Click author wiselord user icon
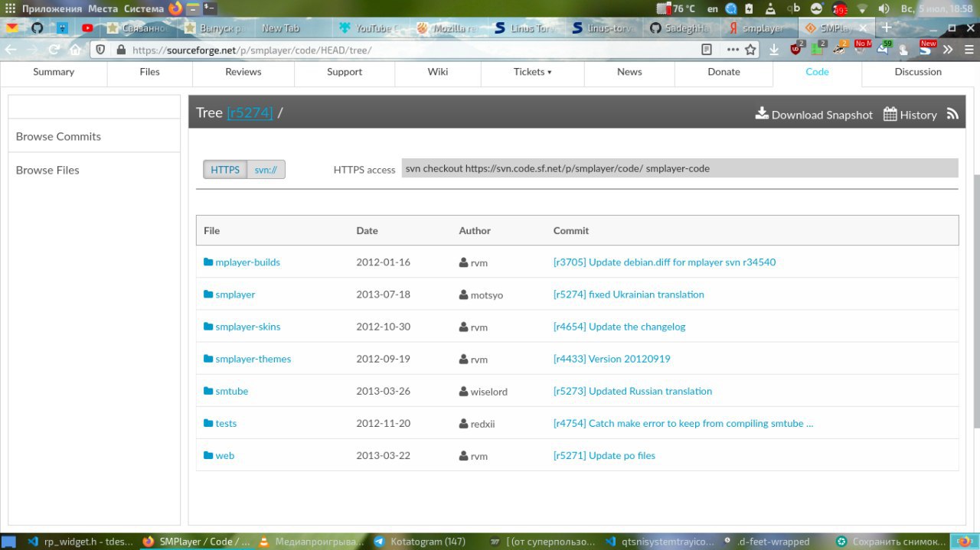The height and width of the screenshot is (550, 980). tap(464, 391)
